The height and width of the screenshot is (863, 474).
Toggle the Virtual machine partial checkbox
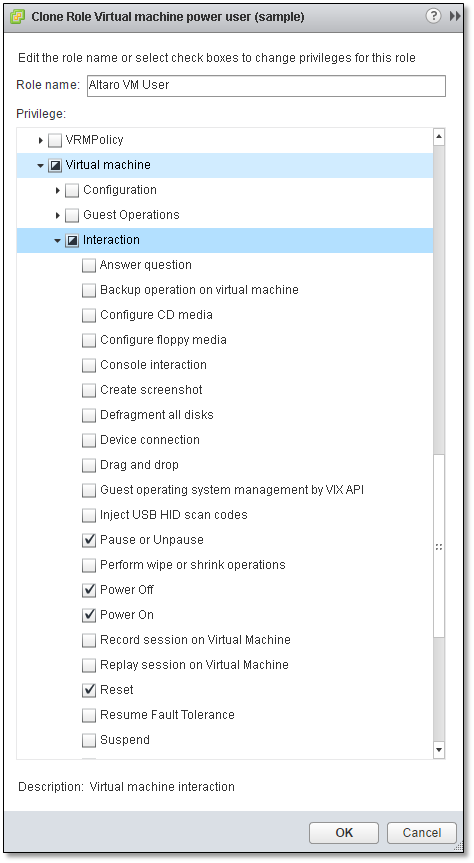pos(55,165)
